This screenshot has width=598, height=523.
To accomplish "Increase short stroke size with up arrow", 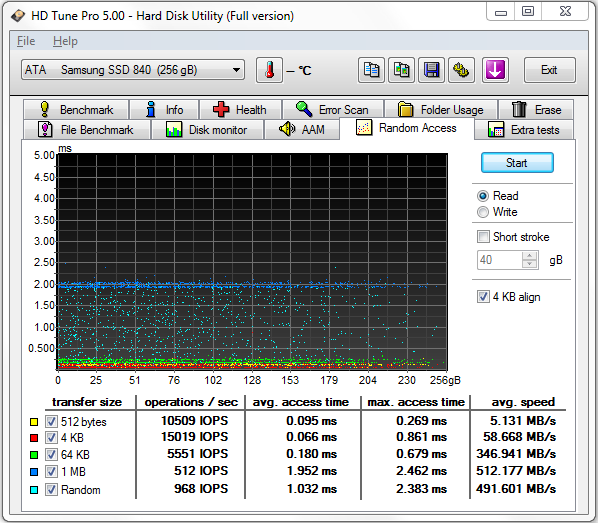I will (x=530, y=256).
